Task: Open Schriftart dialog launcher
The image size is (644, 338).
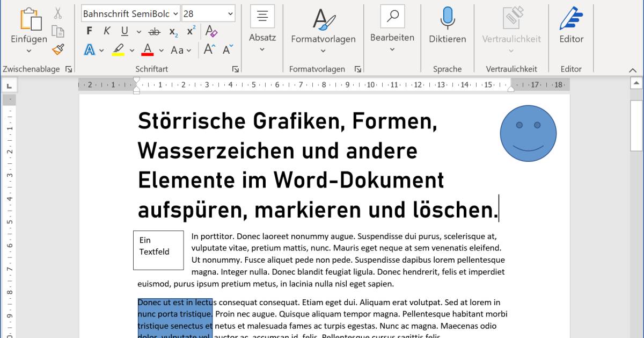Action: [x=235, y=69]
